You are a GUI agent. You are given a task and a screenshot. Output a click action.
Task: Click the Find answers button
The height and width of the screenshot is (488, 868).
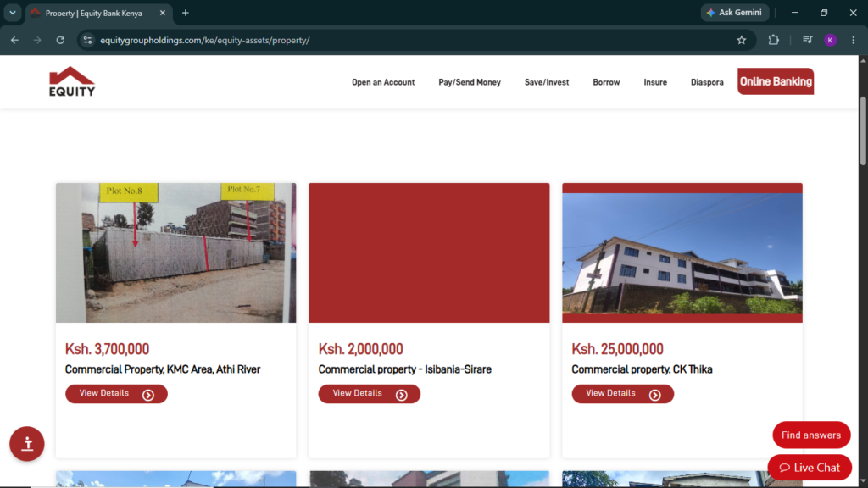(811, 435)
